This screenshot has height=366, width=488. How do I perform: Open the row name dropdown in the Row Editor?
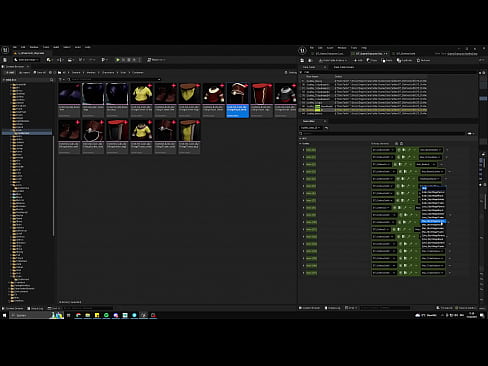[310, 128]
